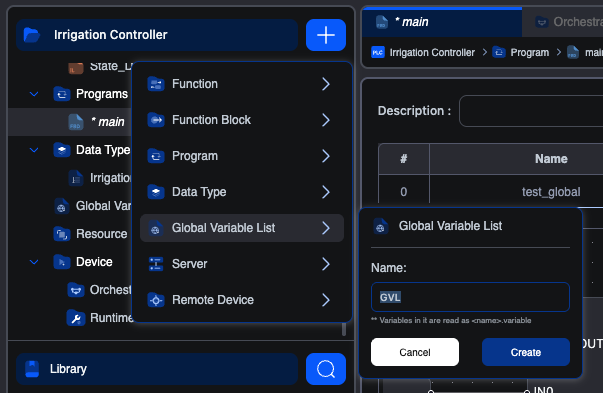Click the Server menu icon
Viewport: 603px width, 393px height.
point(156,264)
